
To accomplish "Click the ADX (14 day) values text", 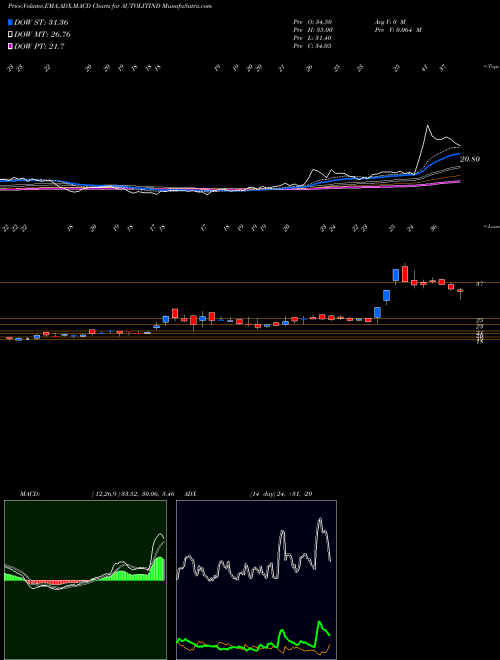I will pyautogui.click(x=281, y=494).
